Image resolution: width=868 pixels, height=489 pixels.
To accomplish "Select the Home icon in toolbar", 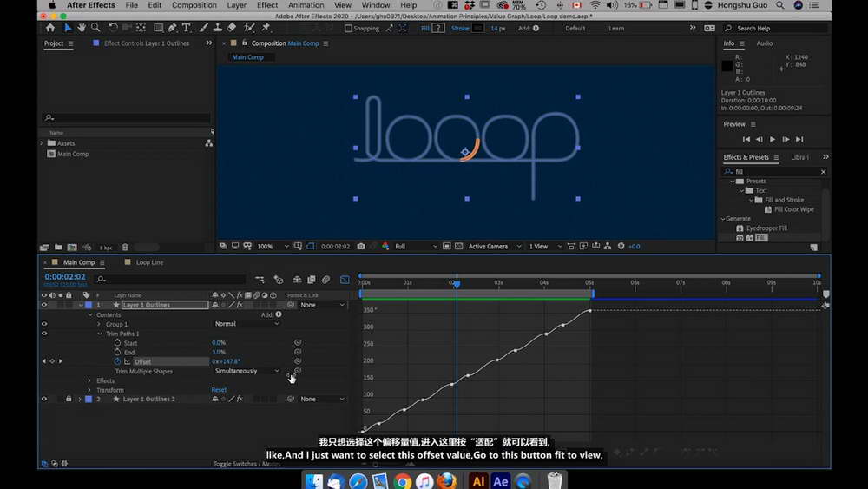I will 50,28.
